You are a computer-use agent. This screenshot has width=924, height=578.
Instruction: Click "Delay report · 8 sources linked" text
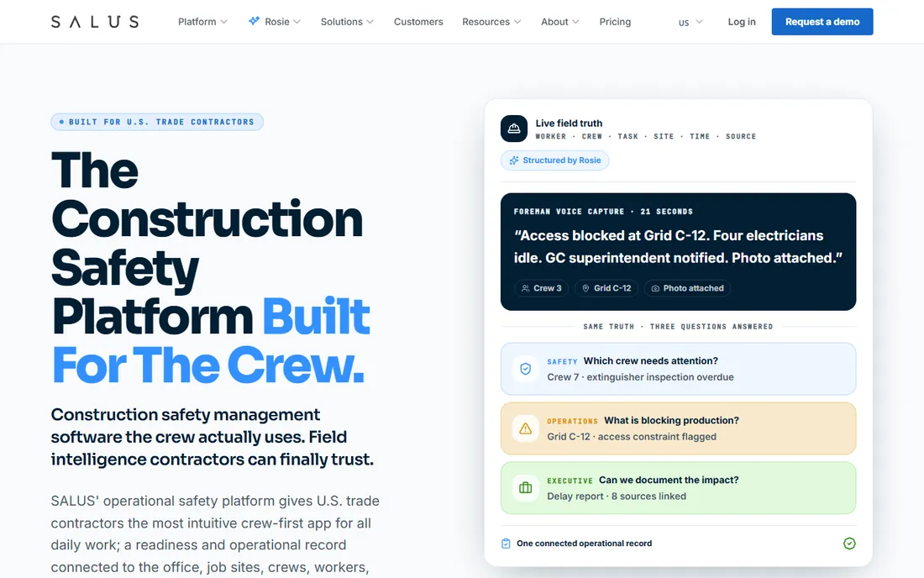tap(617, 497)
